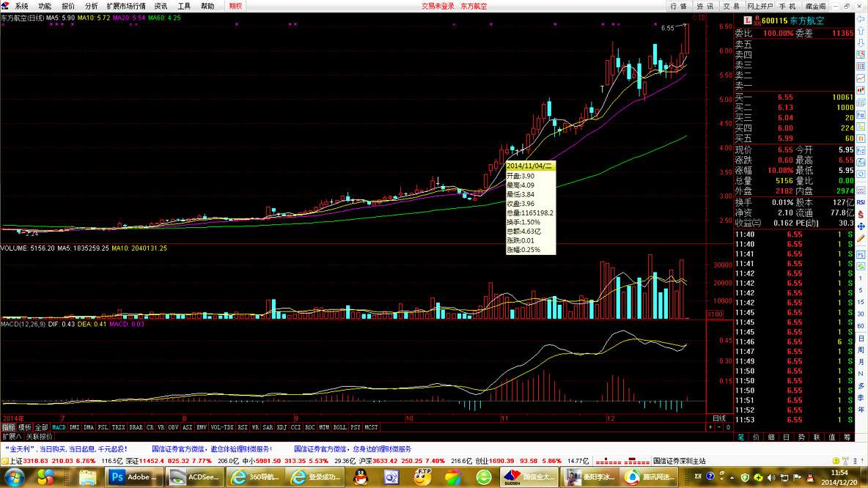Viewport: 868px width, 488px height.
Task: Click the system clock showing 11:54
Action: [x=839, y=473]
